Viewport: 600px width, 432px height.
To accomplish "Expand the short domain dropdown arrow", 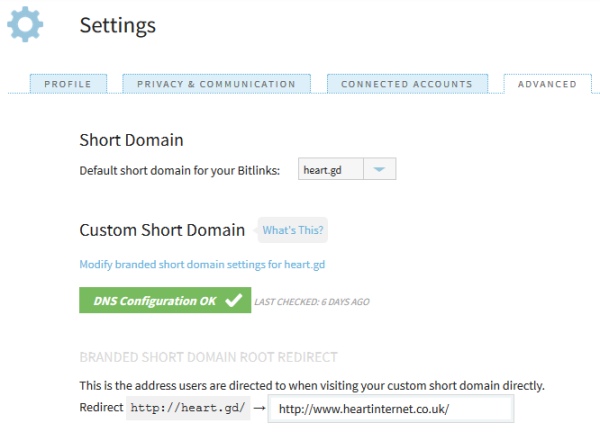I will [378, 170].
